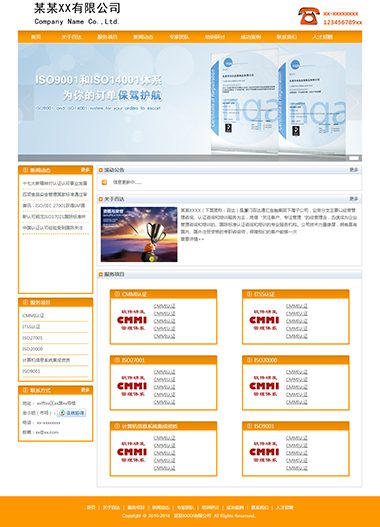Open the 首页 navigation item
Image resolution: width=380 pixels, height=527 pixels.
point(36,37)
